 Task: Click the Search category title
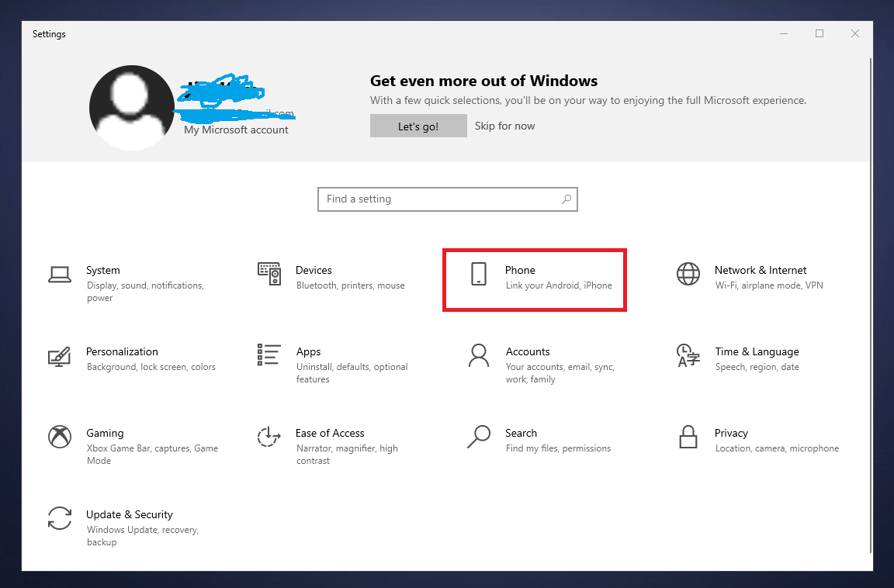521,433
